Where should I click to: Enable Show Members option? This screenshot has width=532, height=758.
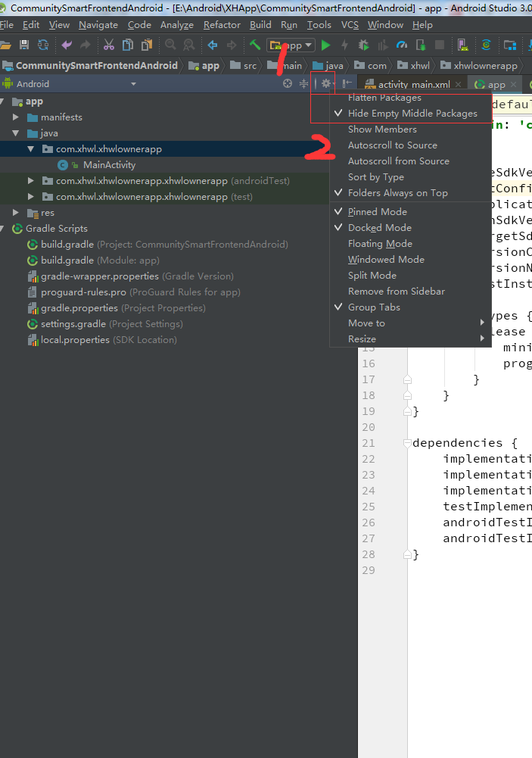tap(410, 129)
